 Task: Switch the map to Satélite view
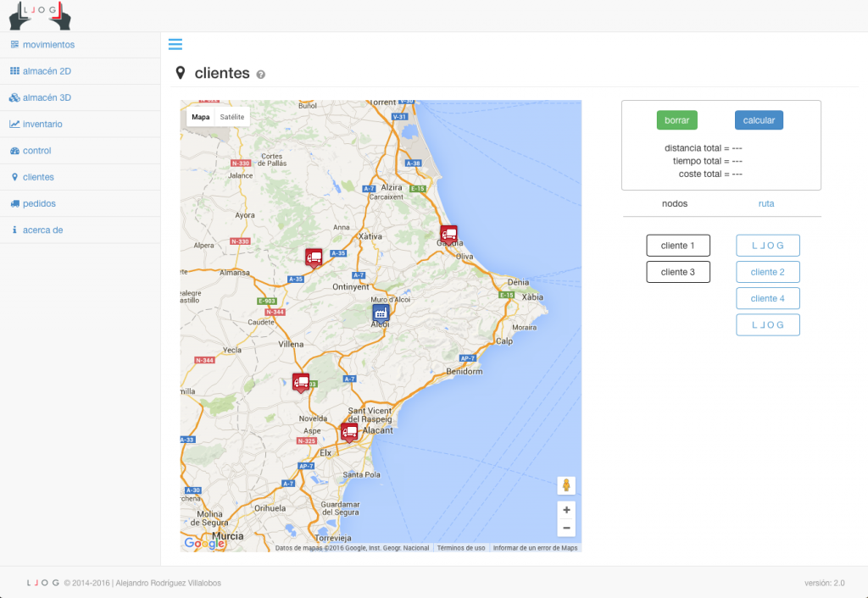[231, 115]
